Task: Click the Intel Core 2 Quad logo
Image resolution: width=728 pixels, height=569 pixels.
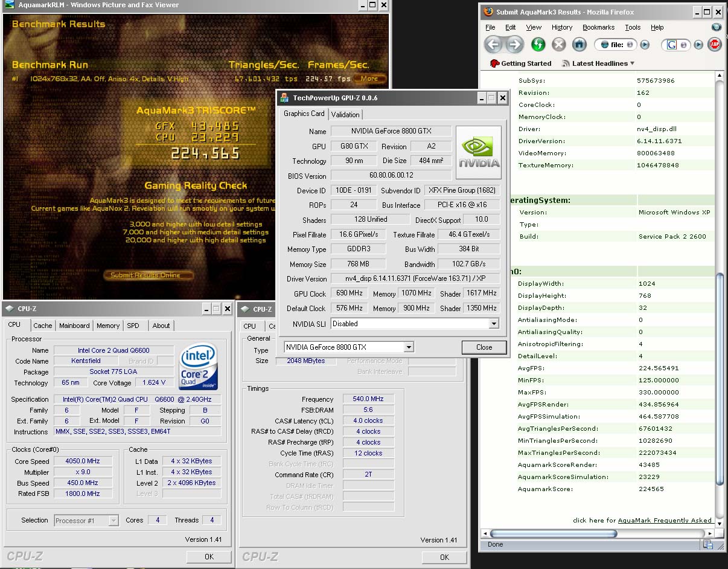Action: coord(199,367)
